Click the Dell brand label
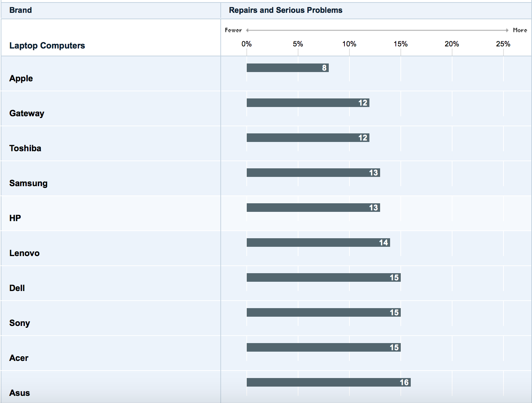532x403 pixels. pos(17,288)
